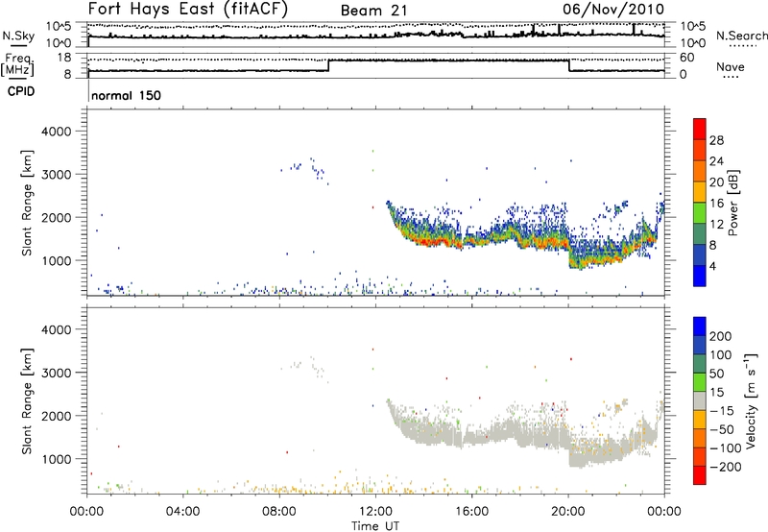Click the blue bottom of power color bar
Image resolution: width=768 pixels, height=532 pixels.
700,276
